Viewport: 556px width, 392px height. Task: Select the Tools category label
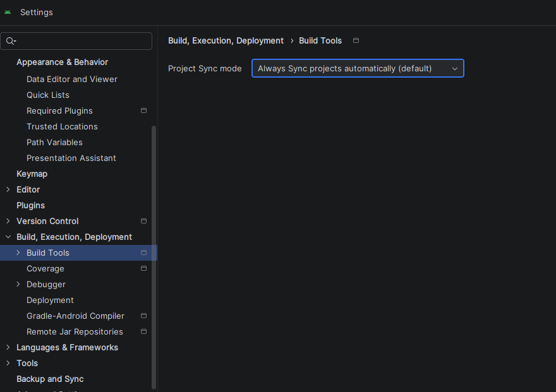coord(27,363)
